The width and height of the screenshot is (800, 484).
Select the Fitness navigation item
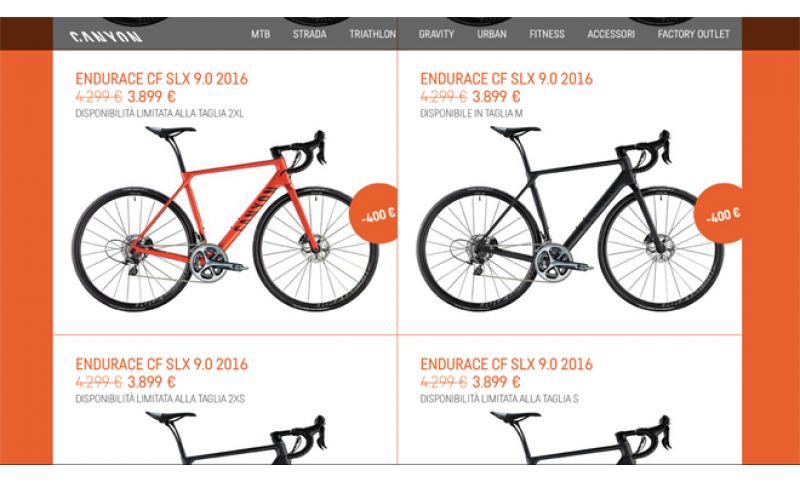pos(547,34)
